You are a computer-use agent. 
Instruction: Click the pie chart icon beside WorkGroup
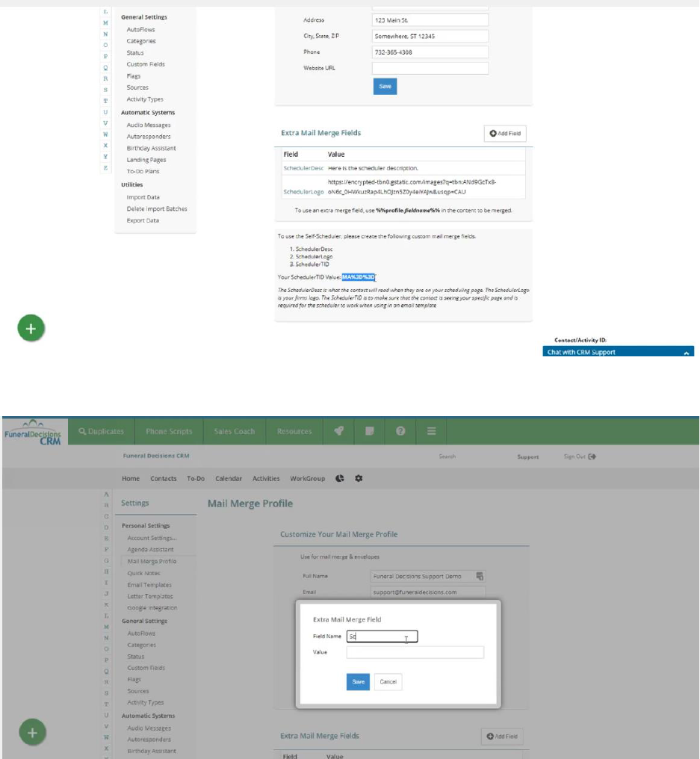click(341, 479)
